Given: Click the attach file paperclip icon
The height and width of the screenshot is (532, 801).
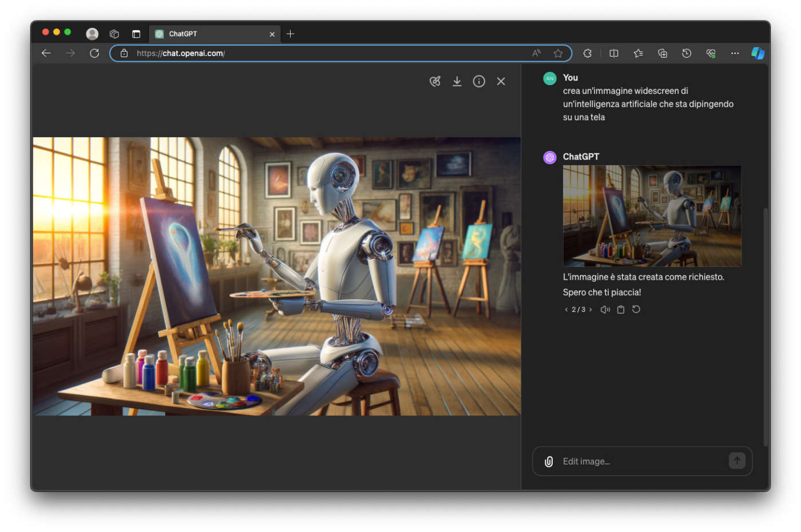Looking at the screenshot, I should pyautogui.click(x=548, y=462).
